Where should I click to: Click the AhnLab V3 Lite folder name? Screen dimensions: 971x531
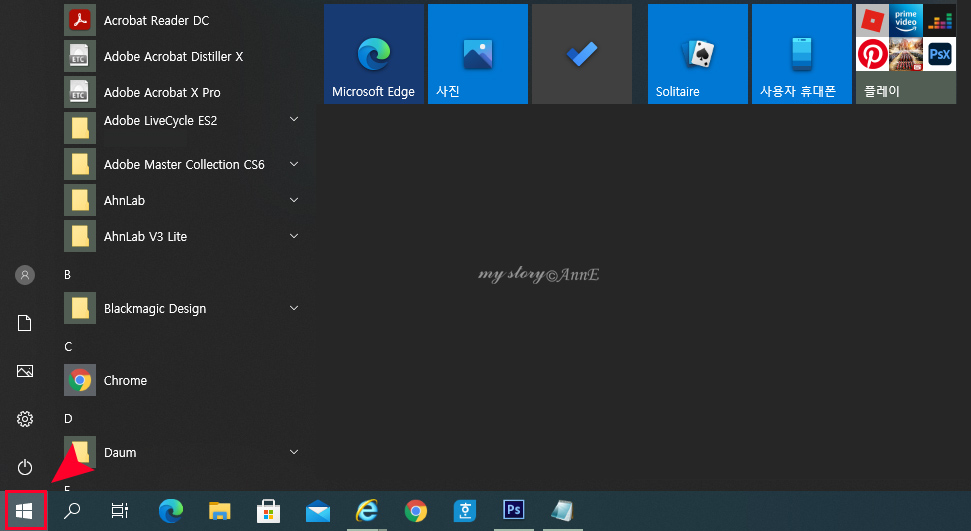tap(146, 236)
